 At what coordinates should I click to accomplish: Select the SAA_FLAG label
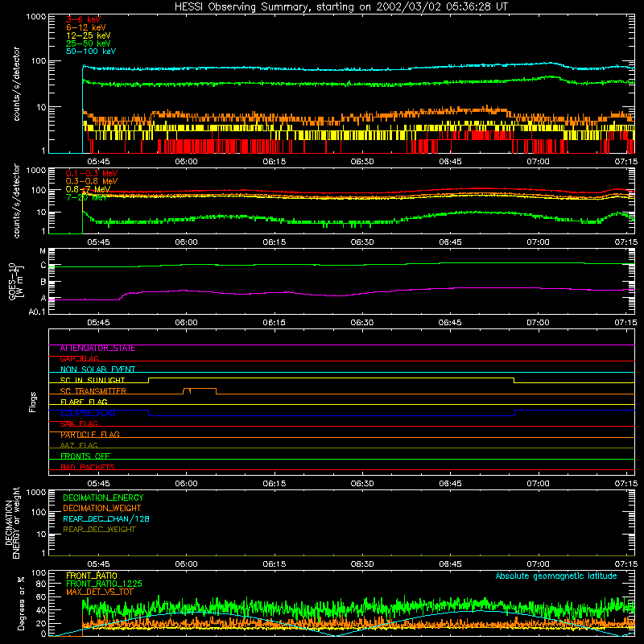[x=79, y=424]
